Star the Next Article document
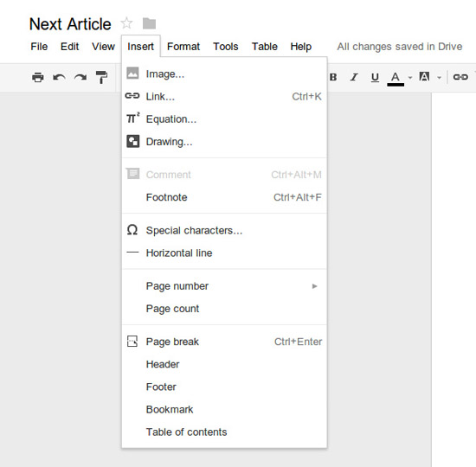 (x=126, y=23)
